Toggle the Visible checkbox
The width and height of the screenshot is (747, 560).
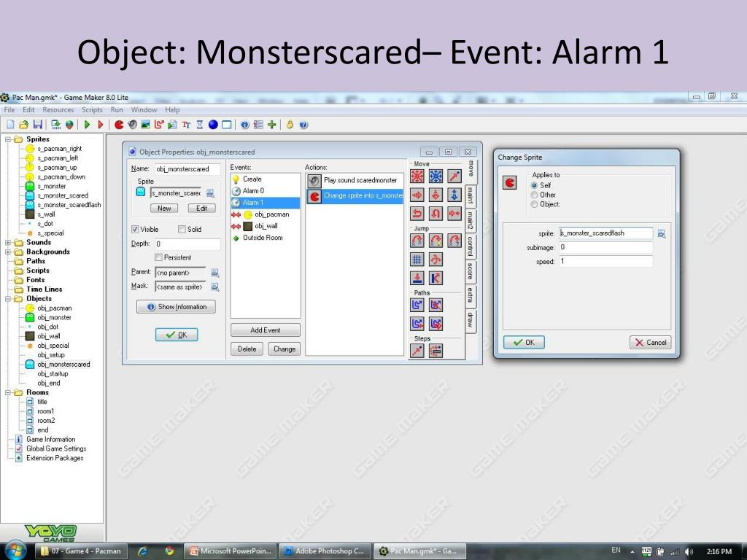[135, 230]
